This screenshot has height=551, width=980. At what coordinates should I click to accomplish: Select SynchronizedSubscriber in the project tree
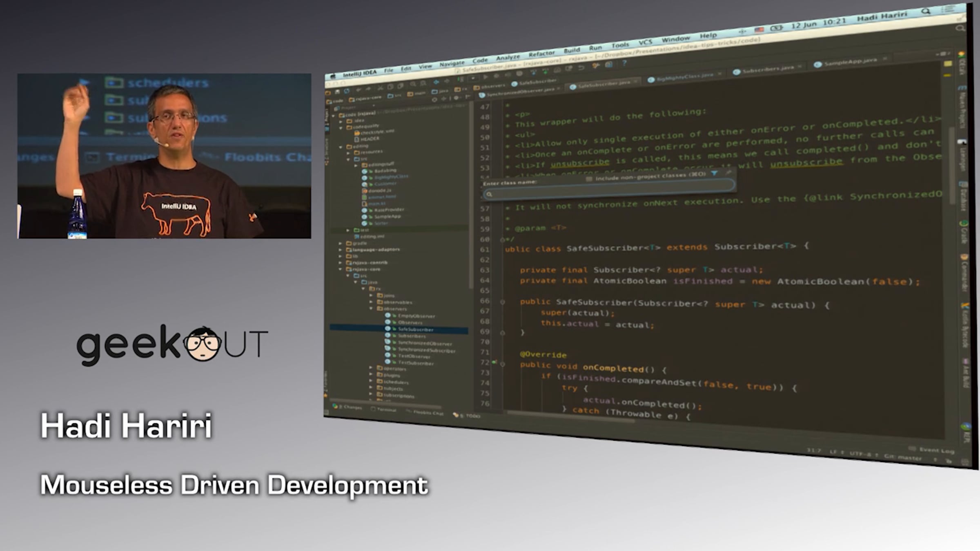426,350
